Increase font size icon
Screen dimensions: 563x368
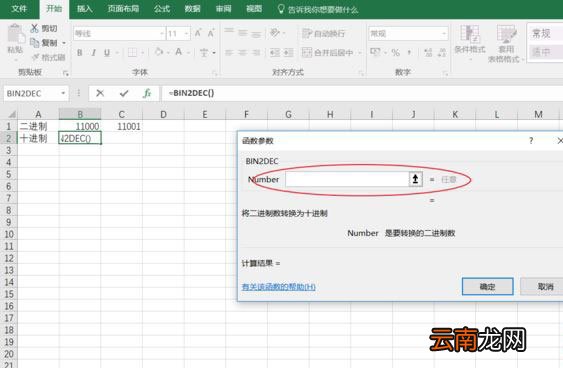[198, 33]
